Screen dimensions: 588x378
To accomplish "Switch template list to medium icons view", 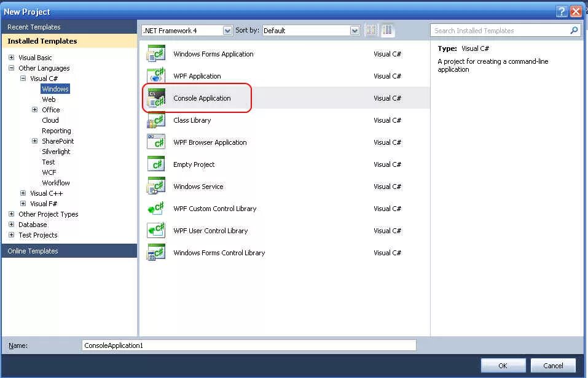I will coord(388,30).
